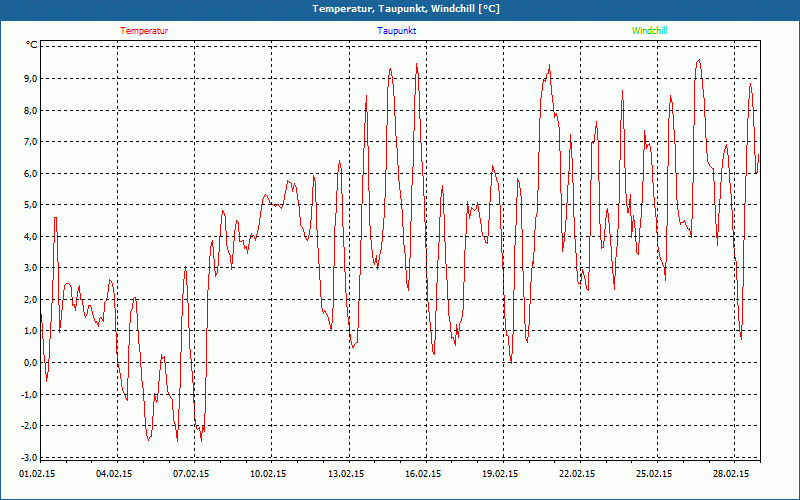The width and height of the screenshot is (800, 500).
Task: Click the 4,0 y-axis value
Action: [31, 236]
